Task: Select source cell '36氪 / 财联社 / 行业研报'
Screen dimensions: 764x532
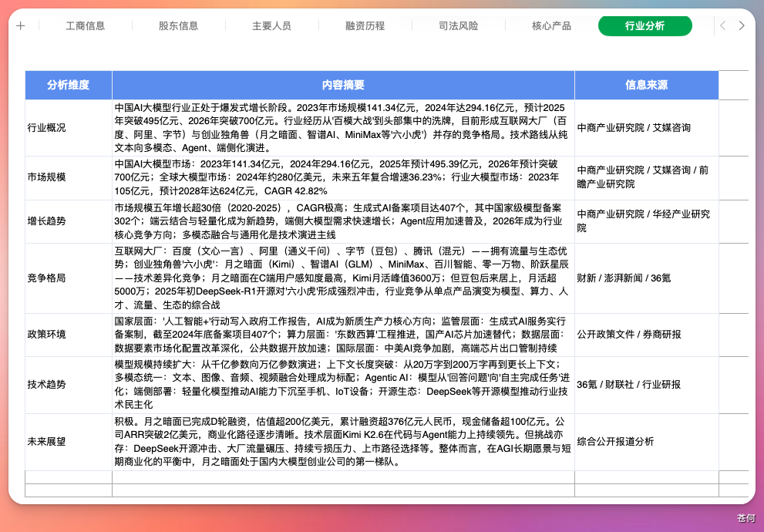Action: point(647,385)
